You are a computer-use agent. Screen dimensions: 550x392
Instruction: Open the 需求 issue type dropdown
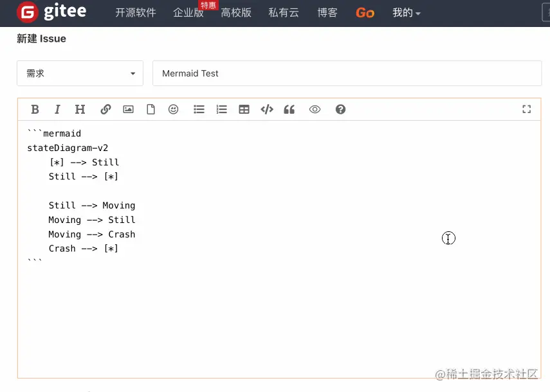pos(80,73)
